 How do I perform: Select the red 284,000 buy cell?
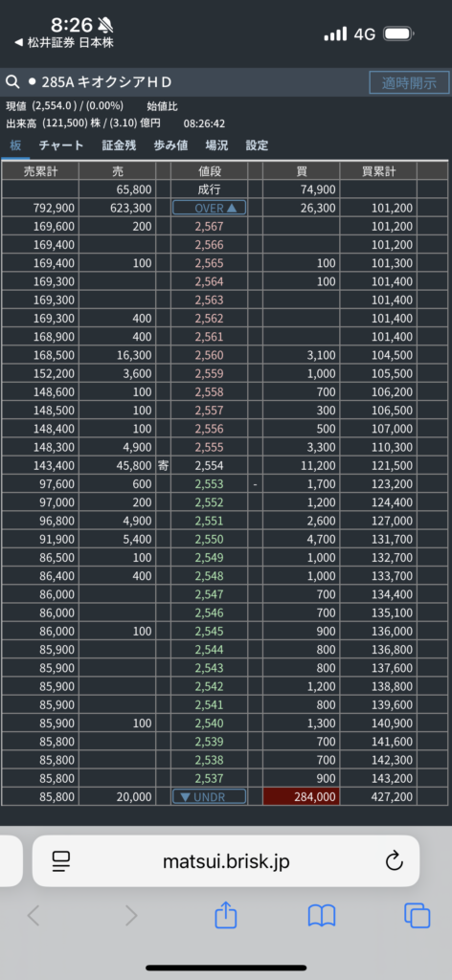[x=302, y=796]
